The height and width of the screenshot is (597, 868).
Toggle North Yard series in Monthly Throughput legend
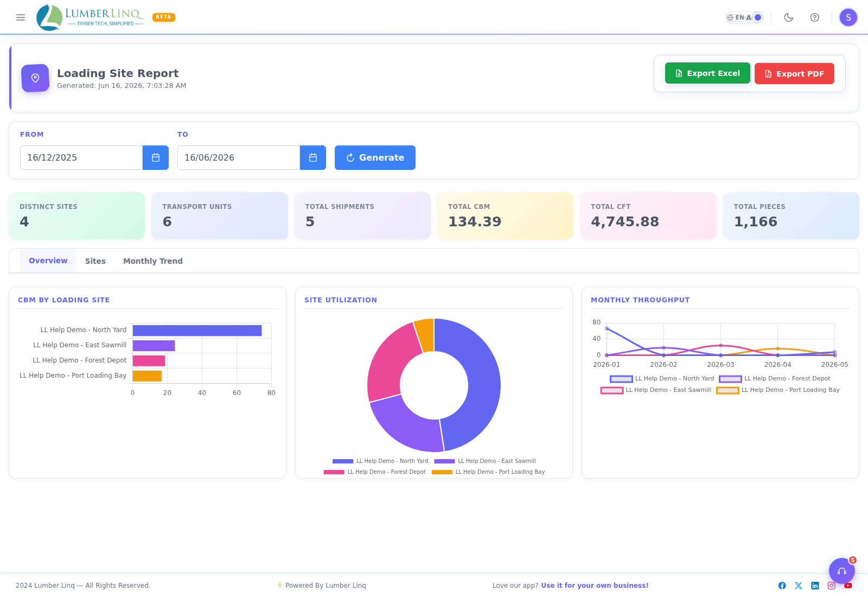point(662,379)
